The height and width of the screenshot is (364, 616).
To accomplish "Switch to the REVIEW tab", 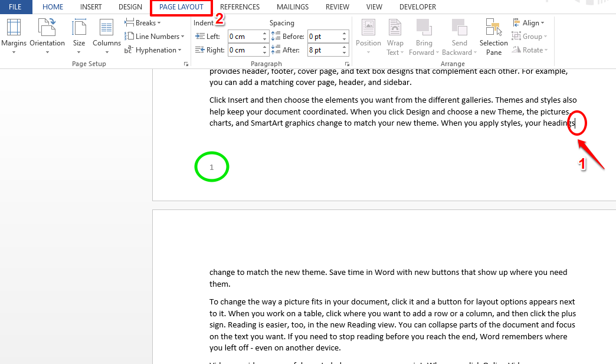I will 337,6.
